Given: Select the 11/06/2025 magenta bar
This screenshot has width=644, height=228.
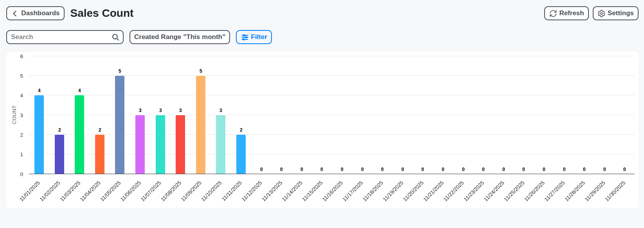Looking at the screenshot, I should pos(140,144).
